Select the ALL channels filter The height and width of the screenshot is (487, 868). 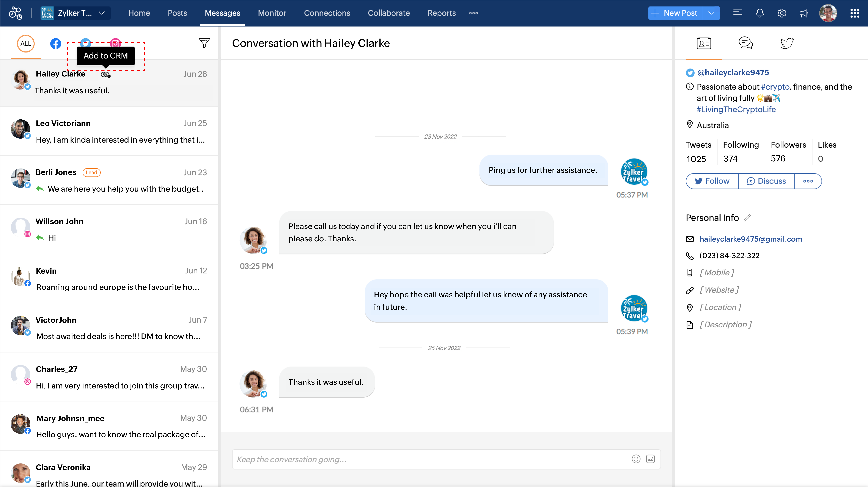pyautogui.click(x=26, y=44)
